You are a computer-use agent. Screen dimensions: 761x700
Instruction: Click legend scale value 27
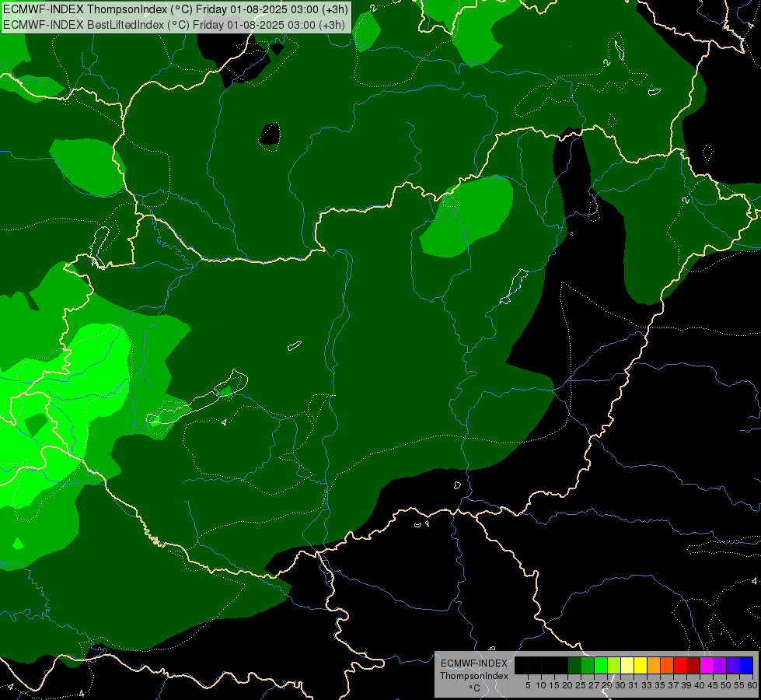tap(594, 685)
